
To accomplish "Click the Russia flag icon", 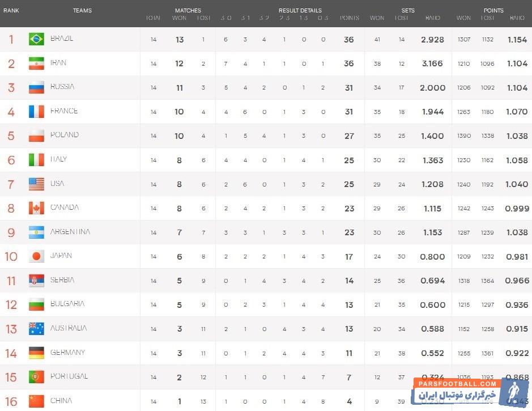I will tap(36, 87).
